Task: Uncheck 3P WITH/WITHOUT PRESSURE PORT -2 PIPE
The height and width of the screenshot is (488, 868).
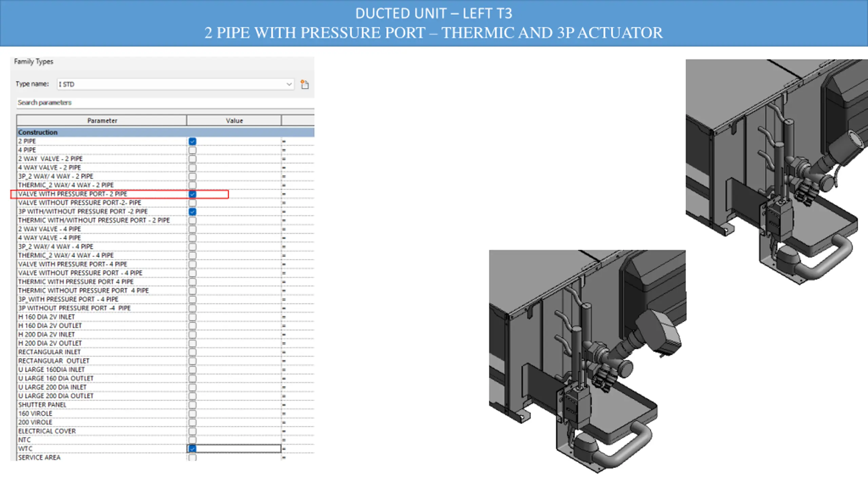Action: tap(192, 212)
